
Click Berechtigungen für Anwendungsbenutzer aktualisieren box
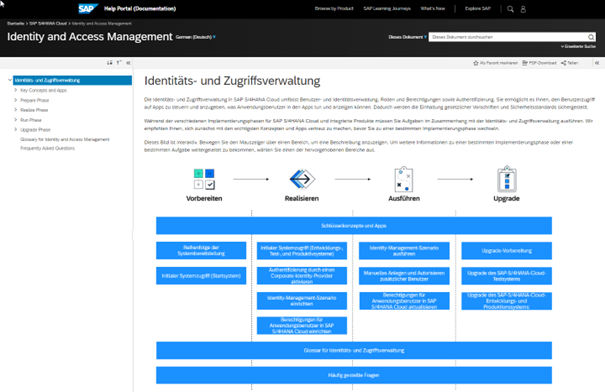pyautogui.click(x=404, y=301)
